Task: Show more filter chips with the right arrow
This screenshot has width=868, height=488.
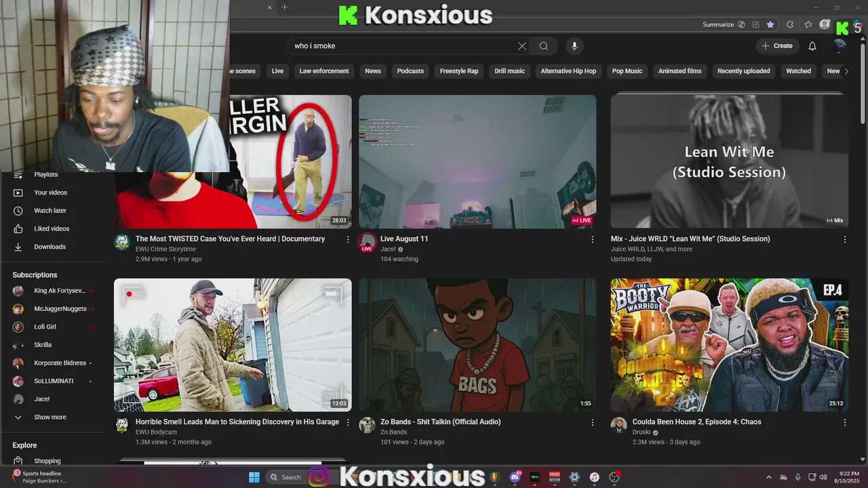Action: [846, 71]
